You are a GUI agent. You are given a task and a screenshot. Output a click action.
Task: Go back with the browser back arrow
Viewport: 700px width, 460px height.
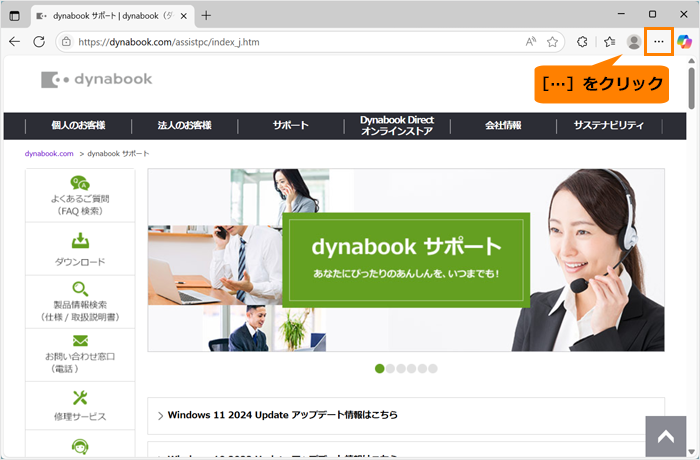tap(14, 42)
